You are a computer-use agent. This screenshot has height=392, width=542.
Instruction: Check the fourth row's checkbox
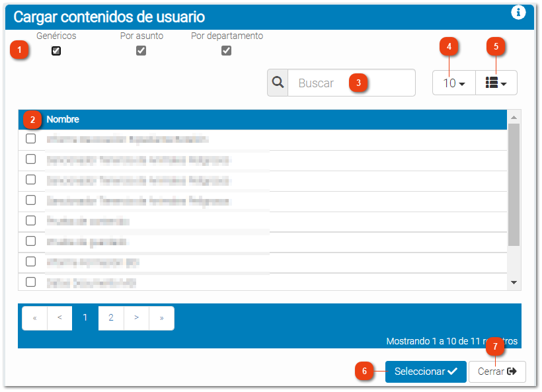(x=31, y=200)
